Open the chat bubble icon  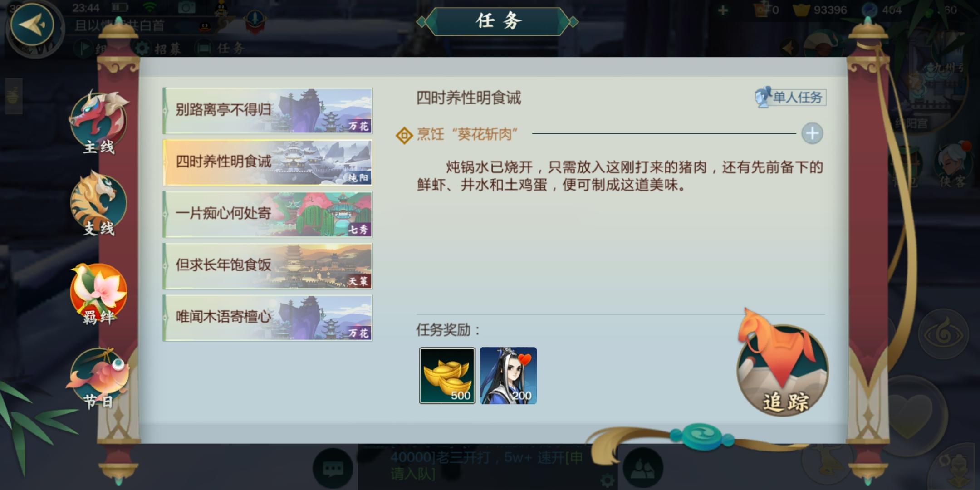(333, 469)
